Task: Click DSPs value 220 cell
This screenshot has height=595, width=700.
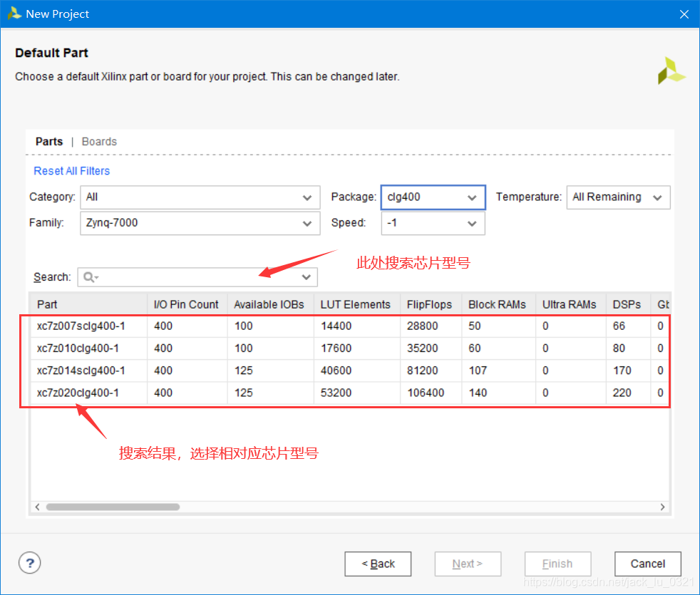Action: (x=628, y=393)
